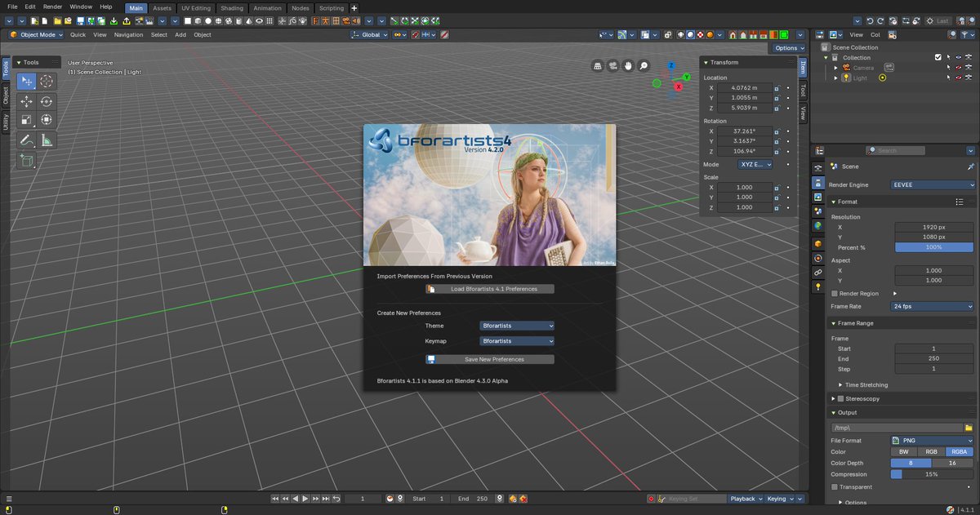Activate the Annotate pencil tool
Screen dimensions: 980x515
[x=27, y=140]
